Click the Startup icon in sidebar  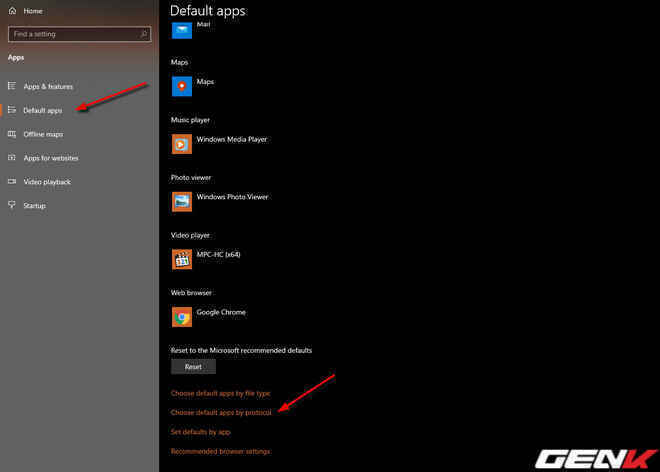point(12,205)
